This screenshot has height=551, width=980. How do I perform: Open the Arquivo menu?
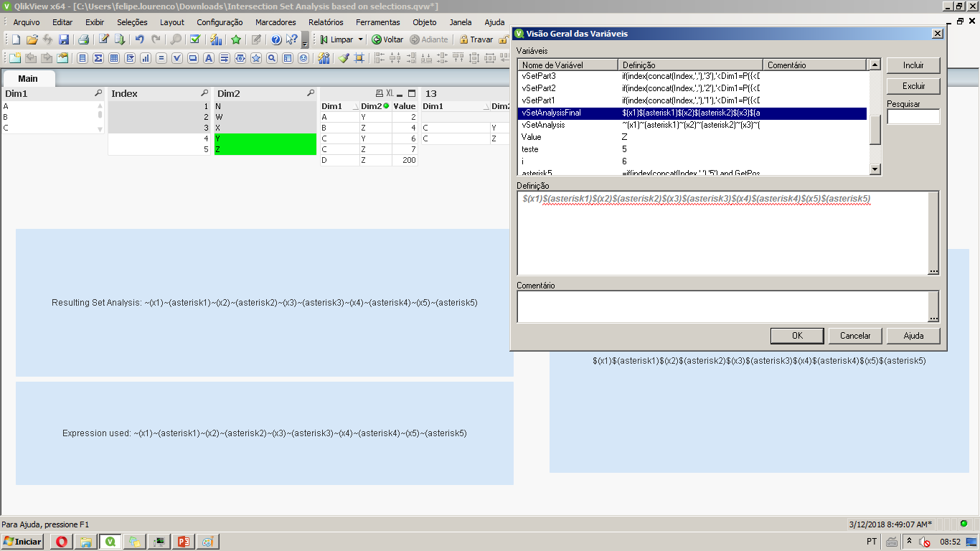click(x=27, y=22)
